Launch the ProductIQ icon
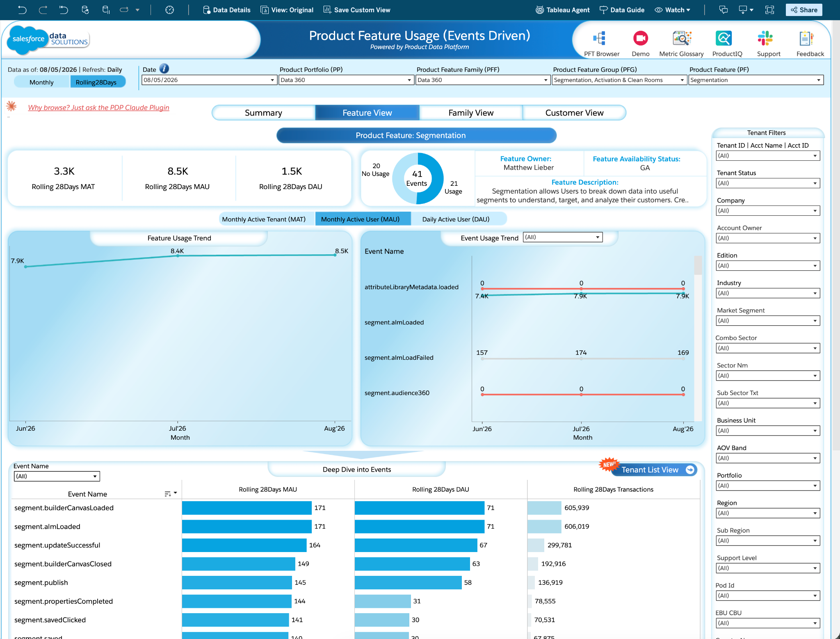 pos(724,39)
